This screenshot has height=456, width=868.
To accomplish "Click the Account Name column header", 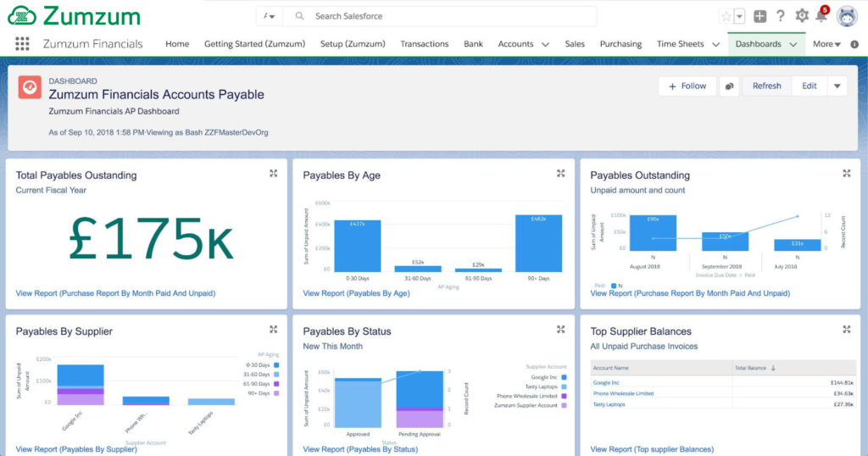I will tap(661, 368).
